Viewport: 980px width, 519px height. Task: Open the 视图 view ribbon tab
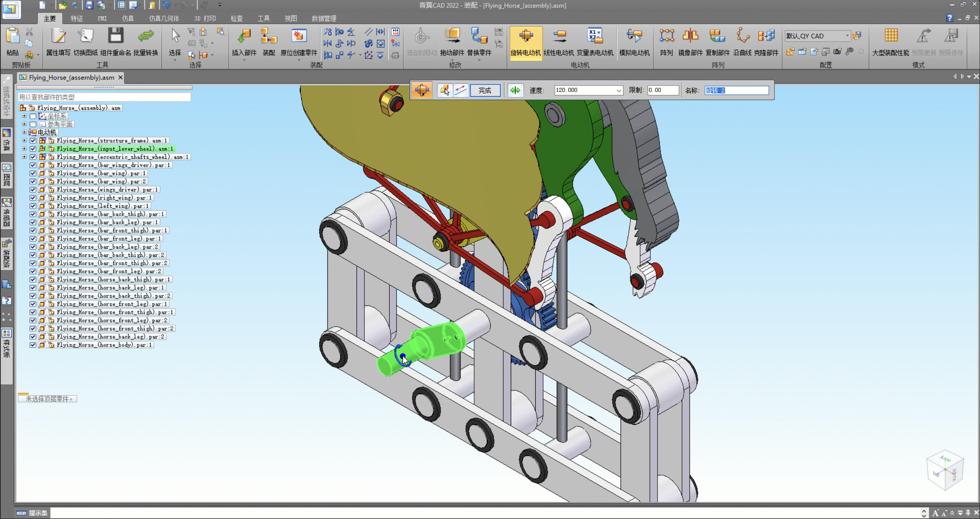pyautogui.click(x=291, y=18)
